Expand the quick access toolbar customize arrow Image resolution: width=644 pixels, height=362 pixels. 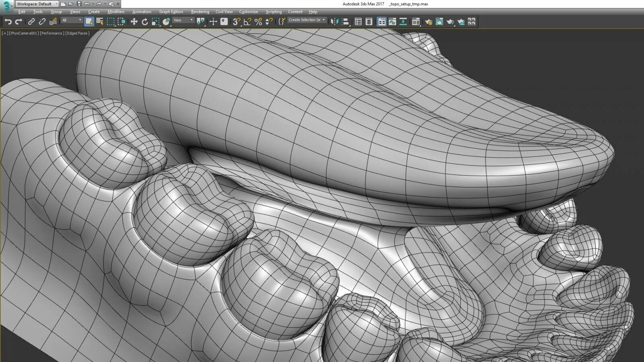(x=118, y=4)
